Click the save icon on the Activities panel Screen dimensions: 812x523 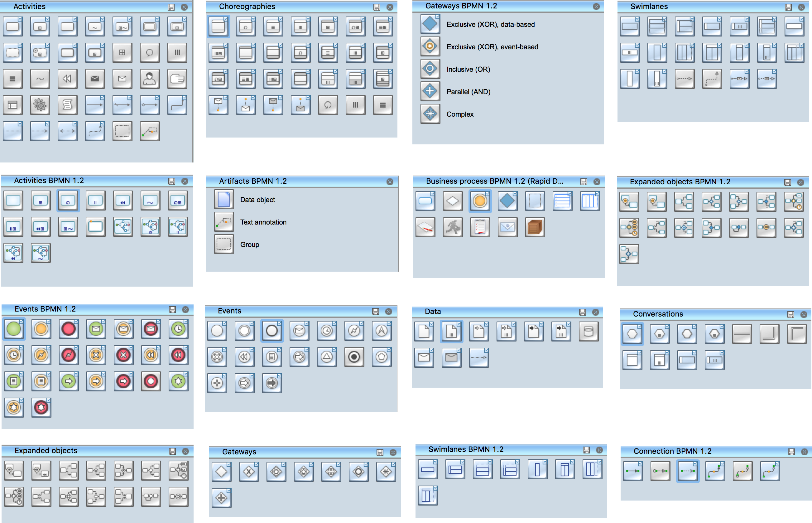tap(171, 7)
